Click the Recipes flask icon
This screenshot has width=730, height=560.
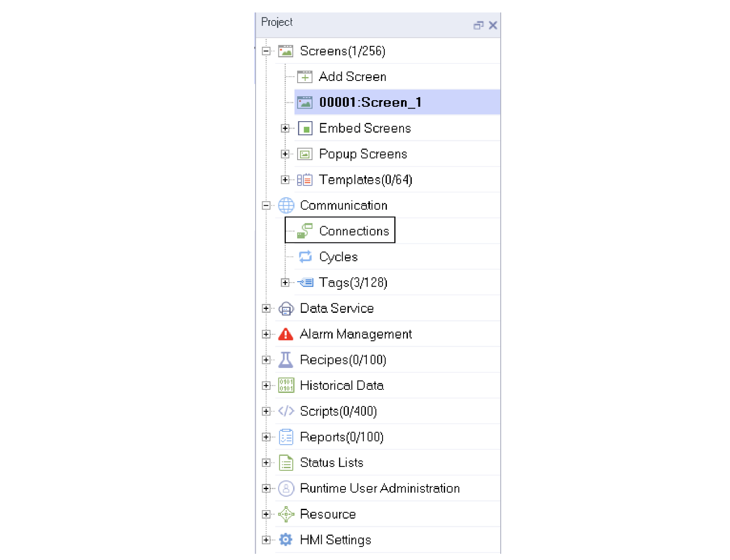click(286, 360)
